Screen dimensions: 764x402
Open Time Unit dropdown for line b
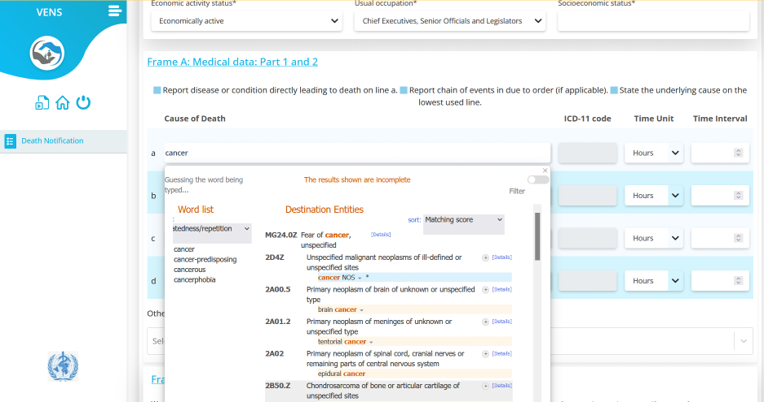coord(654,195)
